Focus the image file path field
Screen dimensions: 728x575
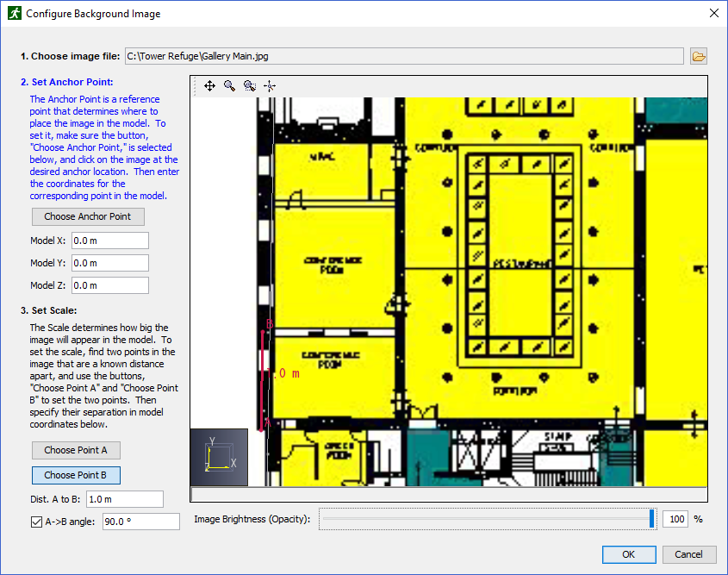(x=404, y=57)
